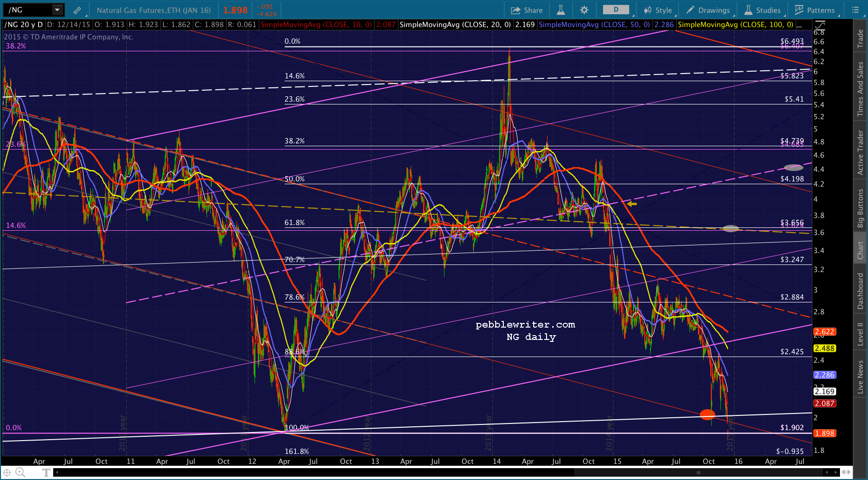Viewport: 868px width, 480px height.
Task: Click the yellow arrow marker on chart
Action: (632, 204)
